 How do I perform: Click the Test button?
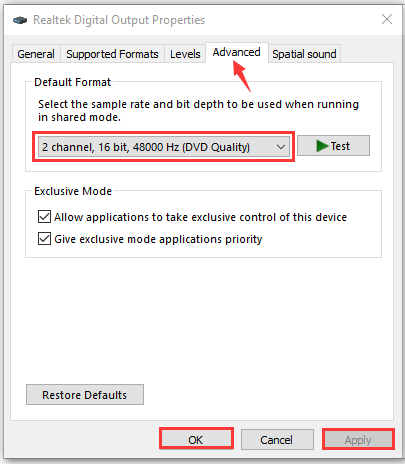(333, 146)
